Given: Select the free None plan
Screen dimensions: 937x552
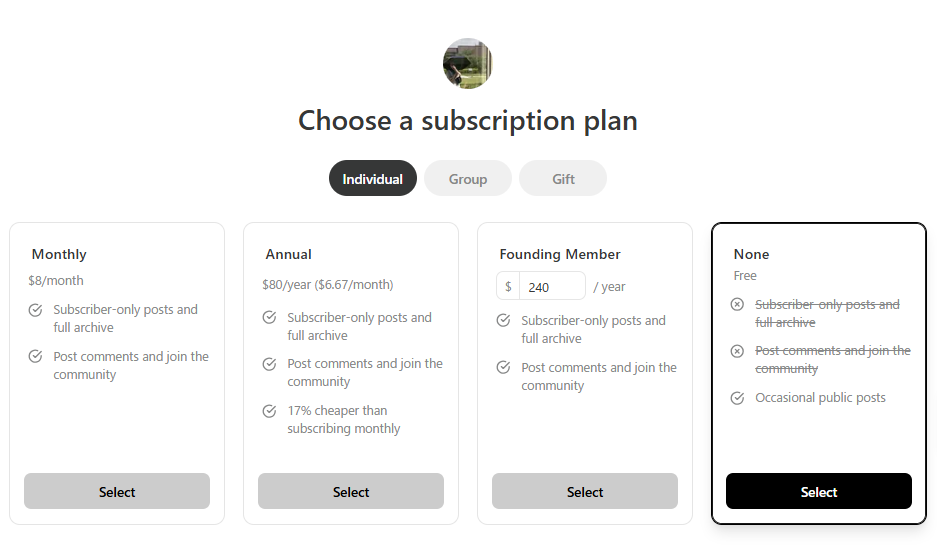Looking at the screenshot, I should click(819, 492).
